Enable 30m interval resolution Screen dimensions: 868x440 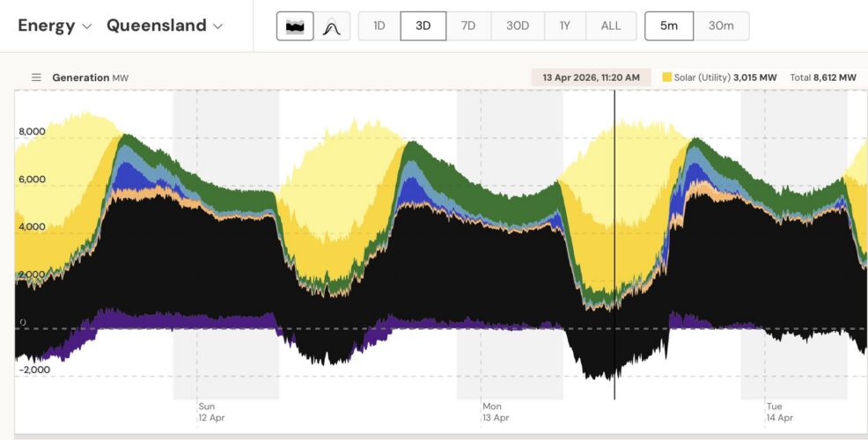click(x=721, y=26)
